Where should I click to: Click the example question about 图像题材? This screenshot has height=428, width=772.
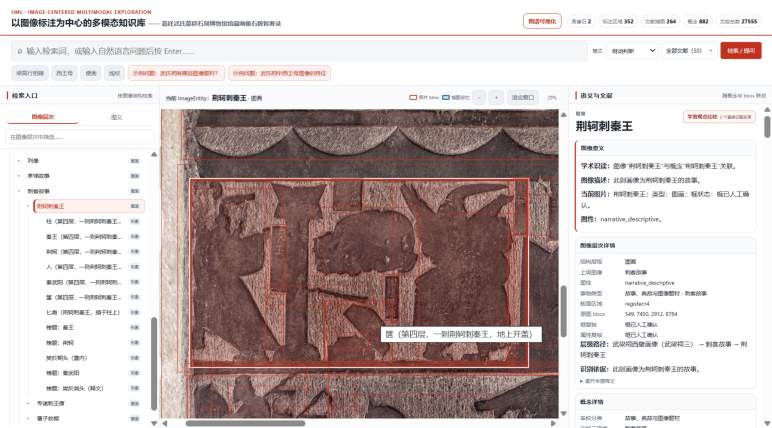[x=176, y=73]
